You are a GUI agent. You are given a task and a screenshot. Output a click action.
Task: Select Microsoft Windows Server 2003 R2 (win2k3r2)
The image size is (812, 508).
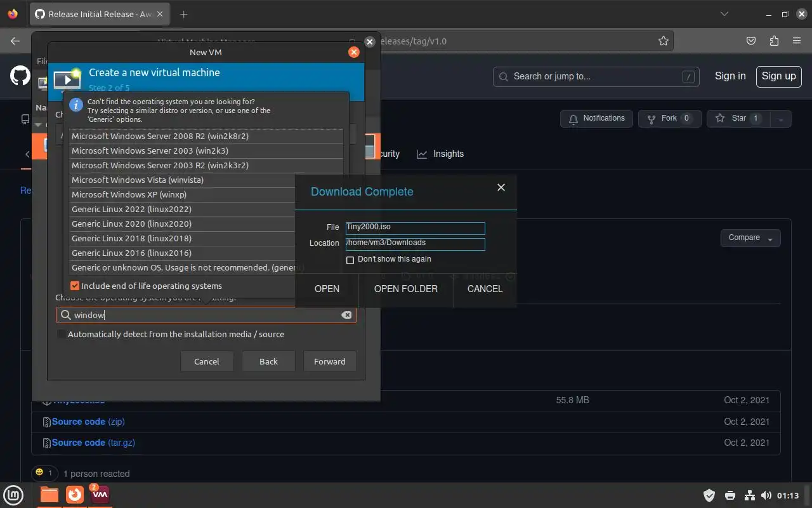click(206, 165)
